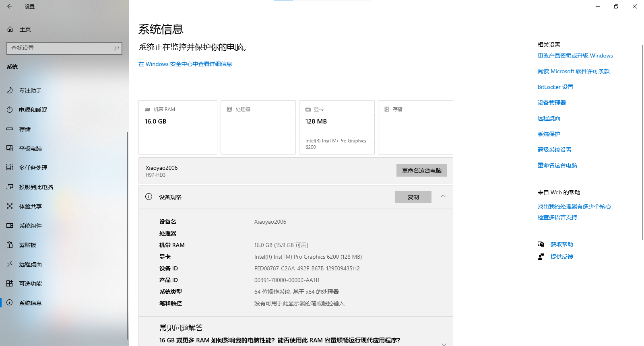Click the 重命名这台电脑 button
Screen dimensions: 644x346
click(422, 170)
